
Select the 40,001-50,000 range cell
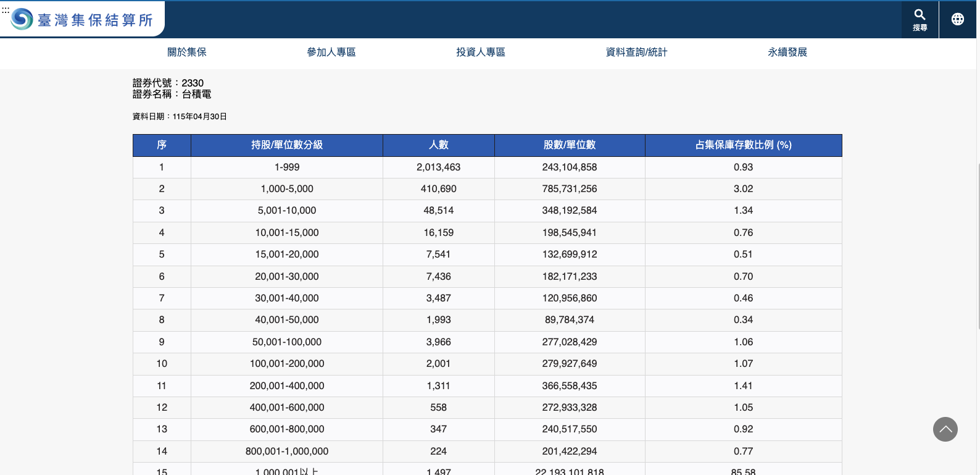(287, 320)
